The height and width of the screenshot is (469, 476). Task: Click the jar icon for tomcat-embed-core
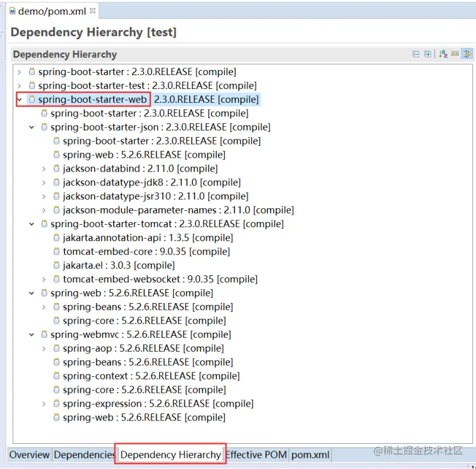click(x=56, y=251)
